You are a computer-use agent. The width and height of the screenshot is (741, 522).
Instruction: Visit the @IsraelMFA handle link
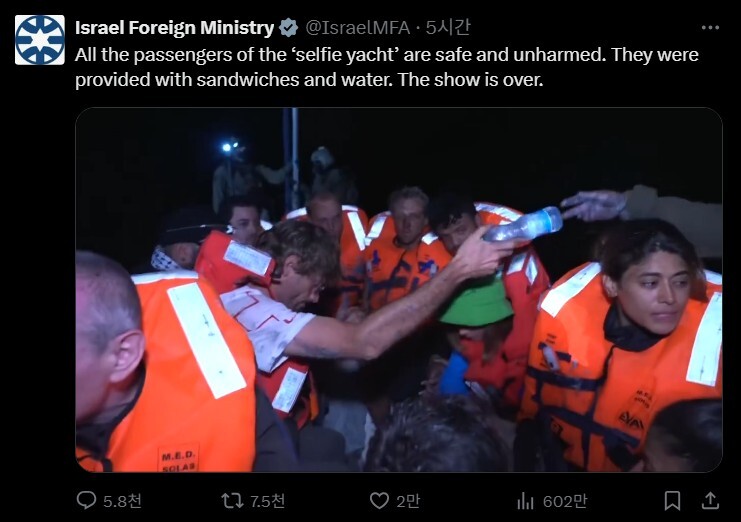click(358, 28)
